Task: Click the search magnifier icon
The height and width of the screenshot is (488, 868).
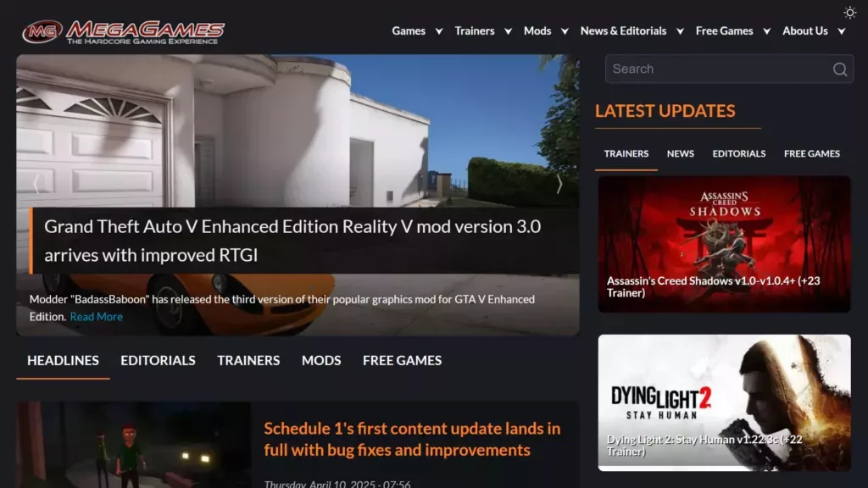Action: click(x=839, y=69)
